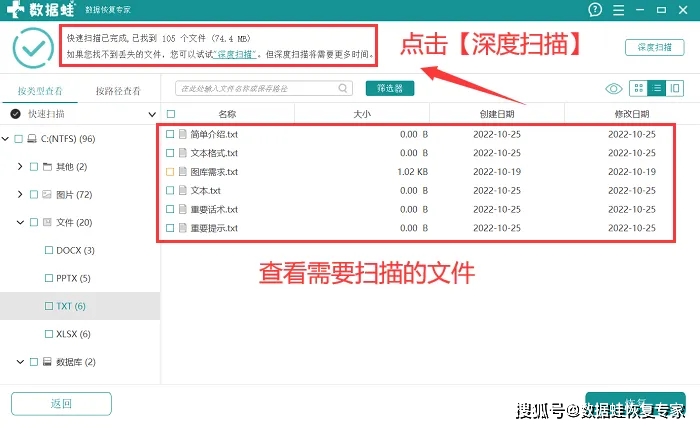Select the 按类型查看 tab
Image resolution: width=700 pixels, height=428 pixels.
(40, 90)
